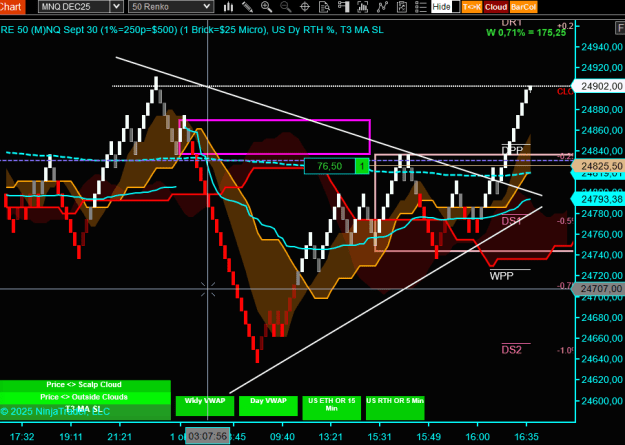Click the 13:21 time label

tap(330, 437)
